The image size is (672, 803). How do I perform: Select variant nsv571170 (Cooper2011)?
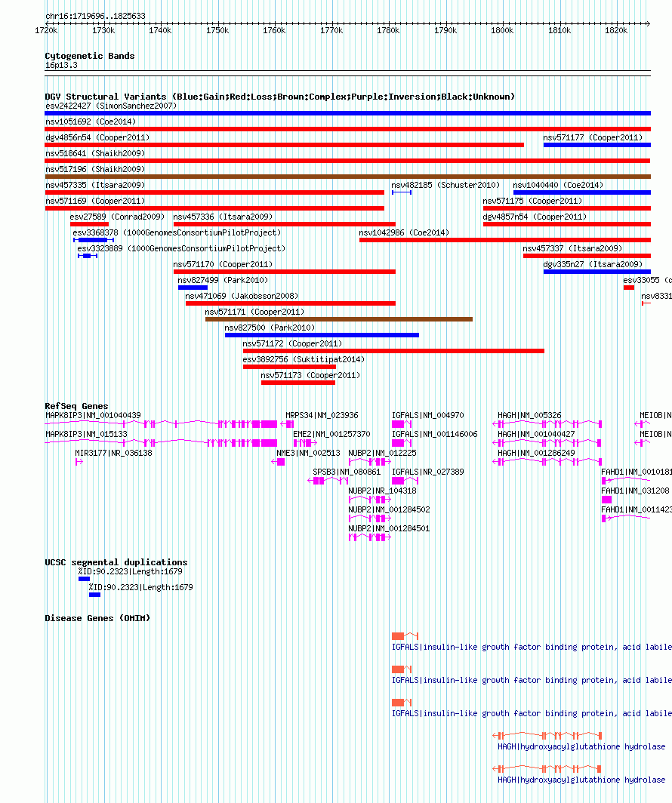(x=284, y=272)
